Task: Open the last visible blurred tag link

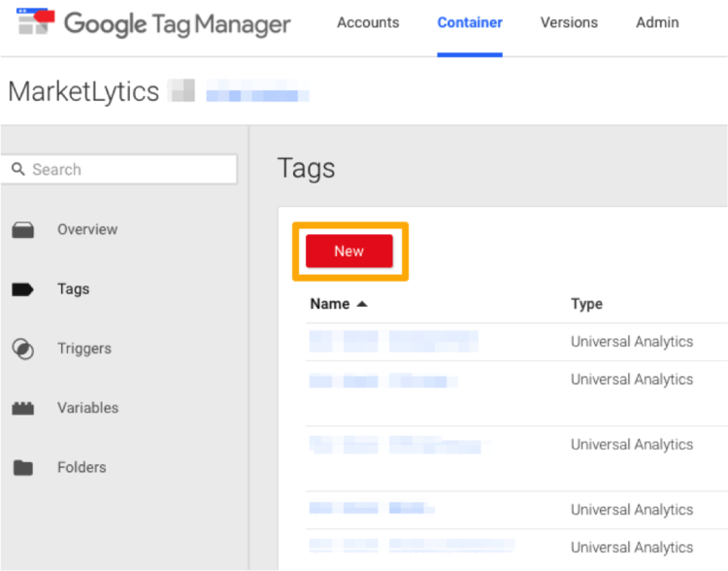Action: tap(412, 545)
